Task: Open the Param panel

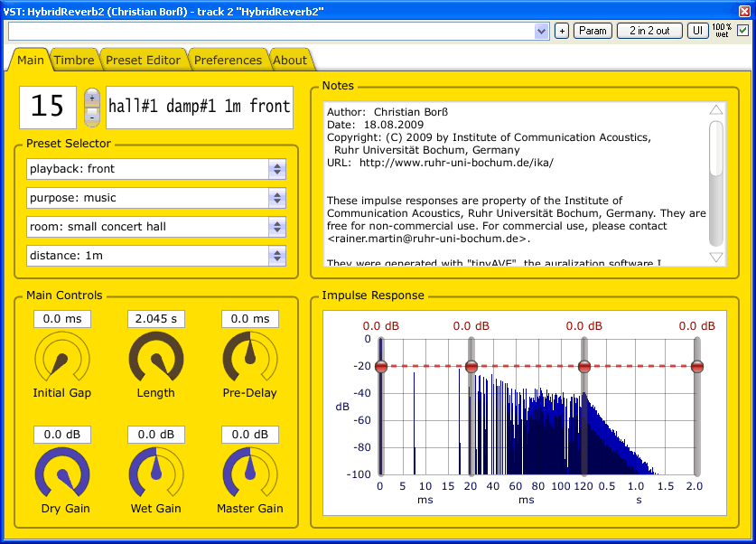Action: pyautogui.click(x=592, y=30)
